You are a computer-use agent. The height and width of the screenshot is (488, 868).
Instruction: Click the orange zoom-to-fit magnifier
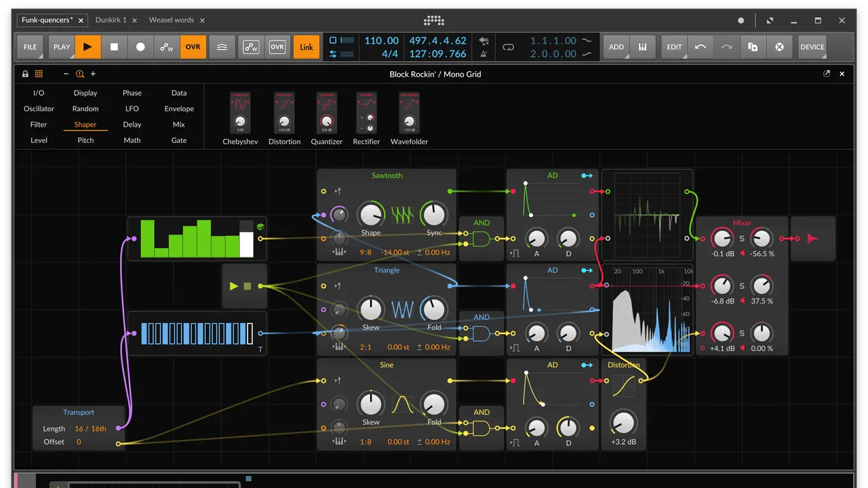point(79,74)
